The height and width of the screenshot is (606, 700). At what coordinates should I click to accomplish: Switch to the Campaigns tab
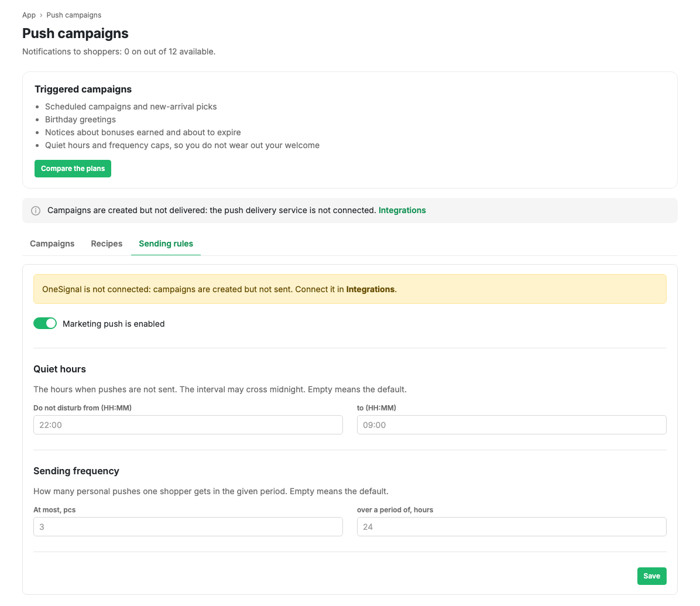point(52,244)
